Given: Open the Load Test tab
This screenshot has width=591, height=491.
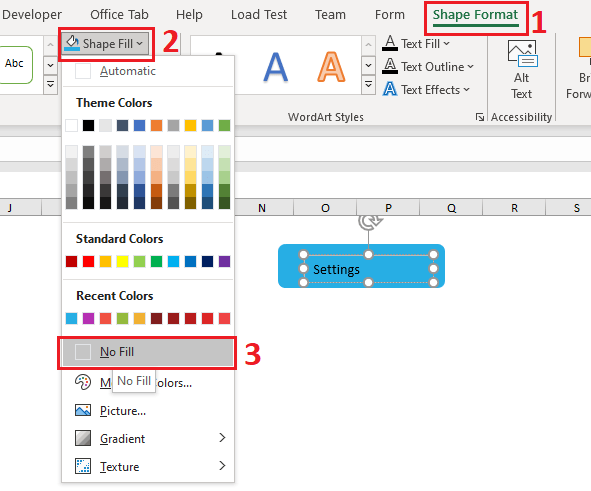Looking at the screenshot, I should point(259,15).
